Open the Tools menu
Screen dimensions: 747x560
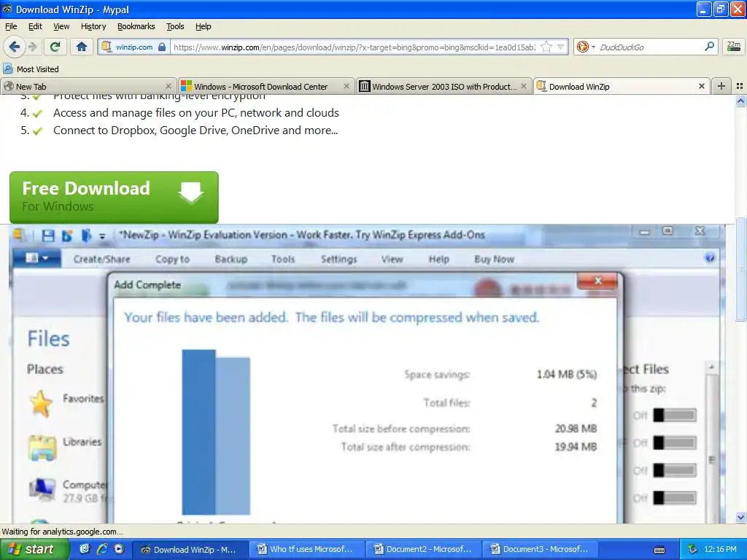[x=175, y=26]
